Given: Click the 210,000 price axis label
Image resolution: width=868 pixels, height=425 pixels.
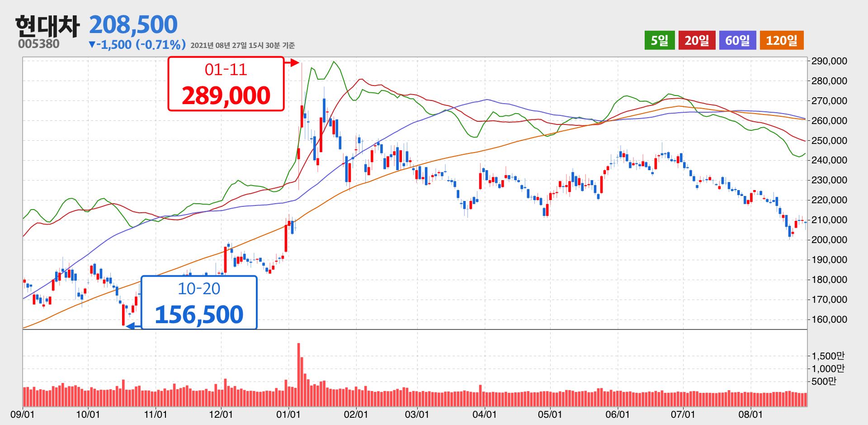Looking at the screenshot, I should pos(829,220).
